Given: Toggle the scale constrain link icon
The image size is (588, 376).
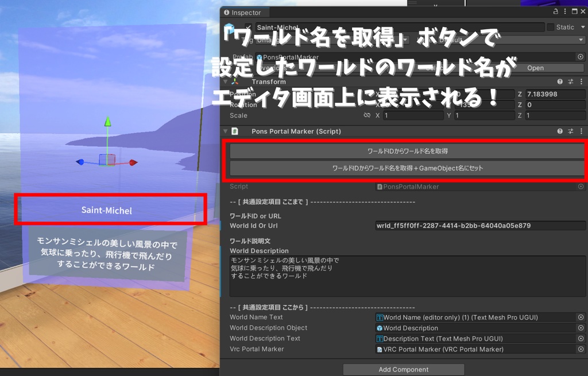Looking at the screenshot, I should (x=366, y=115).
